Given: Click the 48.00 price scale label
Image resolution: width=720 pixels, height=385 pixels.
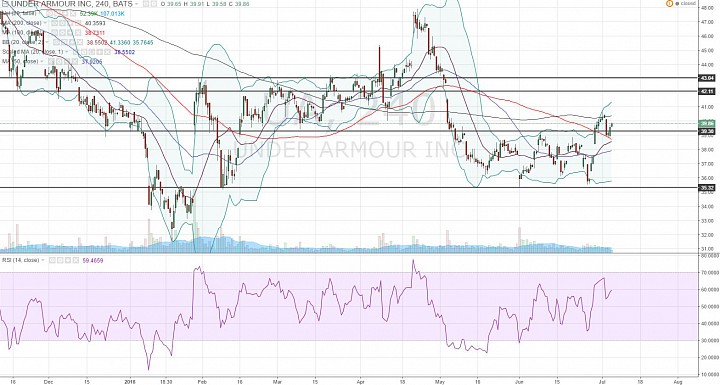Looking at the screenshot, I should [x=706, y=7].
